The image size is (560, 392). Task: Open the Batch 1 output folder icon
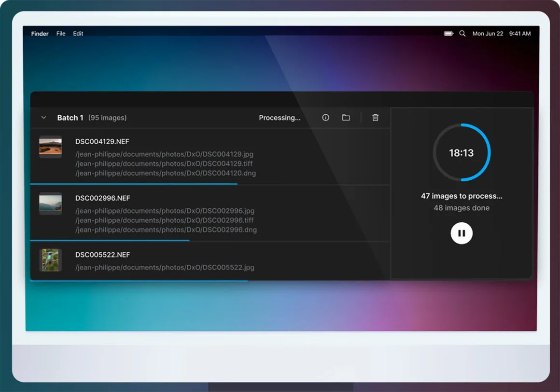(346, 118)
